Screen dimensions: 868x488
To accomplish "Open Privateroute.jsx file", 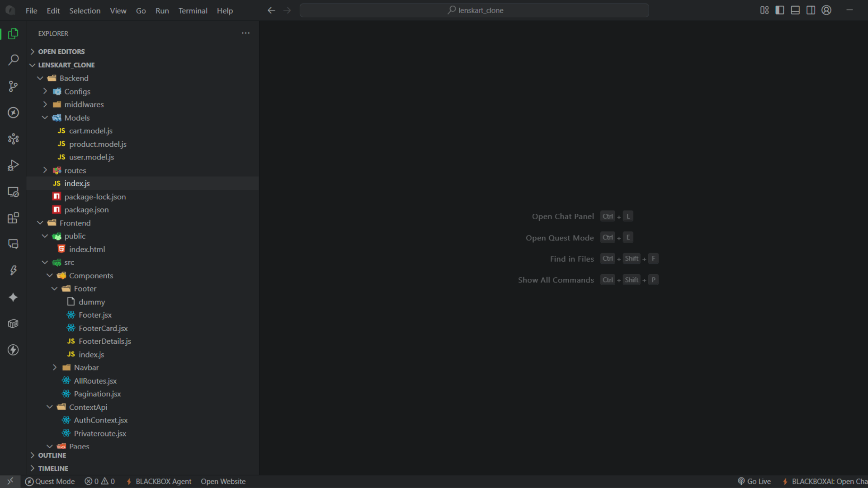I will (100, 433).
